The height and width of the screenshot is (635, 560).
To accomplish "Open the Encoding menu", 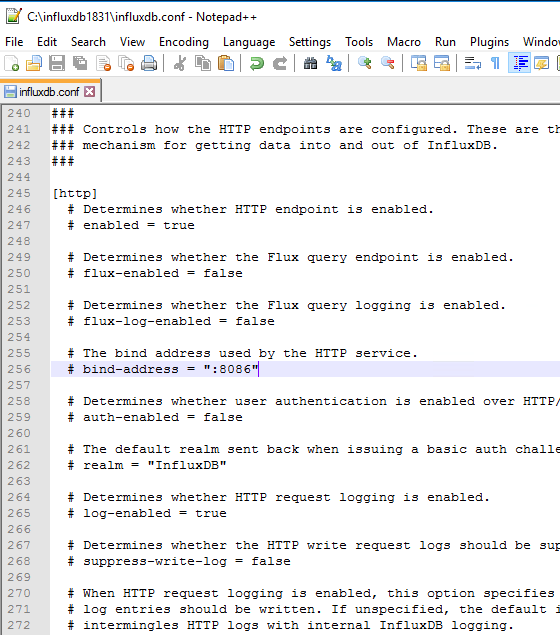I will pyautogui.click(x=184, y=42).
